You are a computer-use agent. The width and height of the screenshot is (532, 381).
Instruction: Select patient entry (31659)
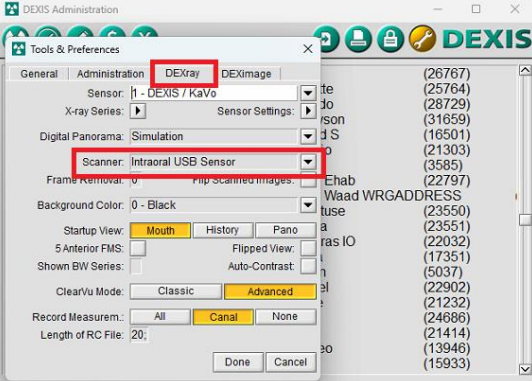(x=446, y=119)
